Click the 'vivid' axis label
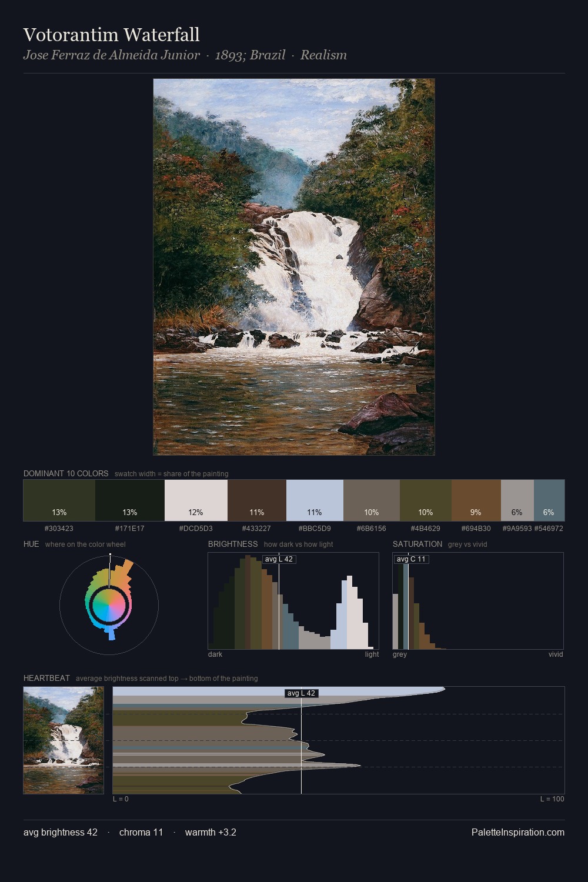 click(x=556, y=654)
